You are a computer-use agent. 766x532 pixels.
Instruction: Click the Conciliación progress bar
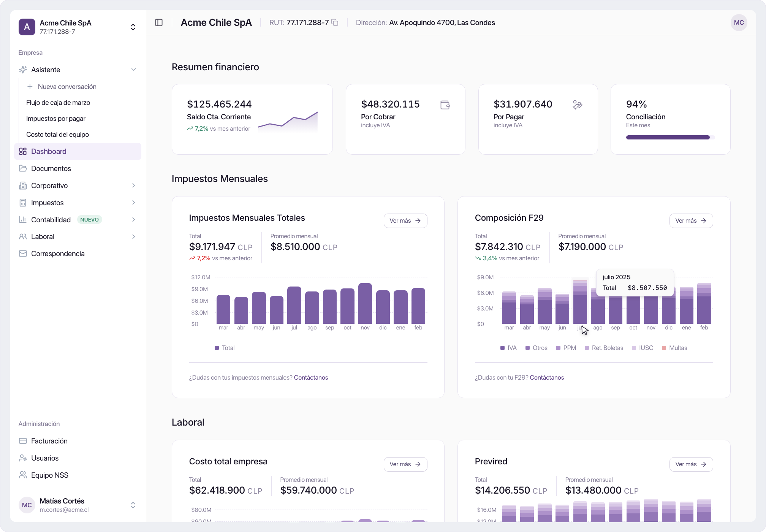[670, 138]
